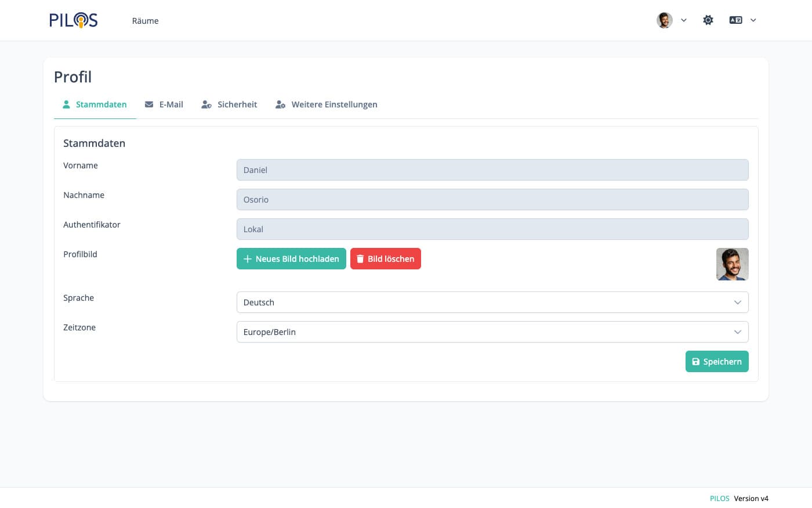Click the envelope icon on E-Mail tab
Viewport: 812px width, 508px height.
(149, 105)
